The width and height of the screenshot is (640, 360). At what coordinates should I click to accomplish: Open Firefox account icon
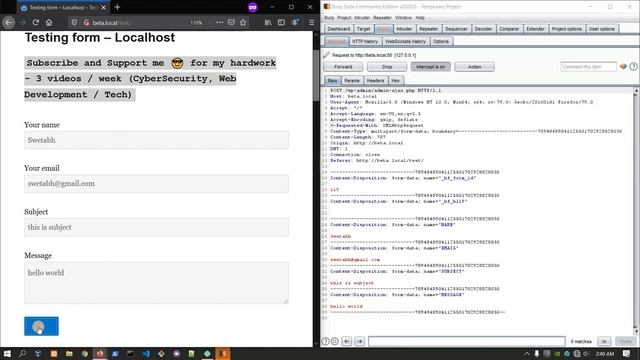click(x=295, y=22)
